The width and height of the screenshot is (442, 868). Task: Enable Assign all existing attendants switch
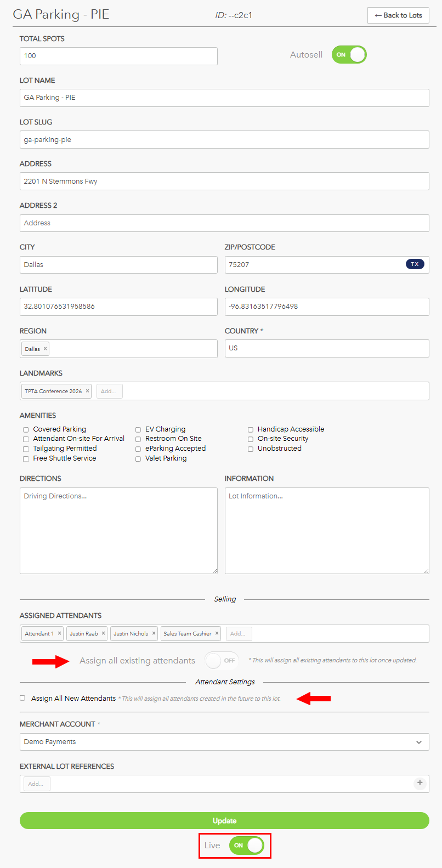point(221,660)
